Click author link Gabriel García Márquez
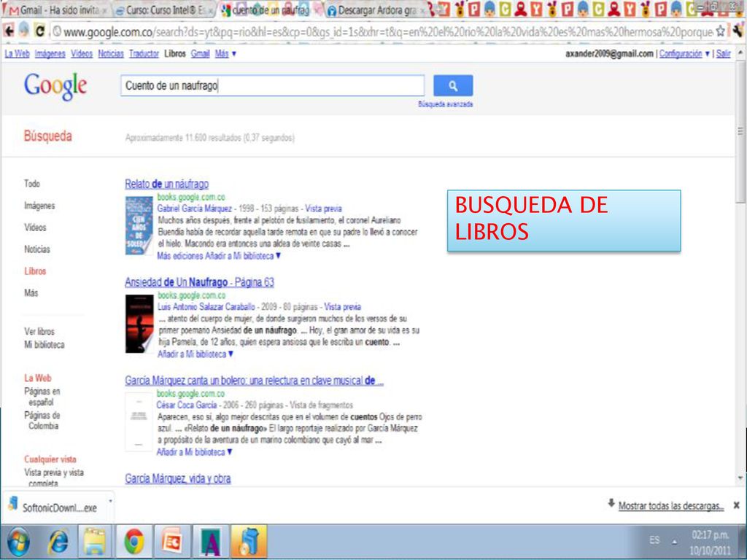 [194, 209]
